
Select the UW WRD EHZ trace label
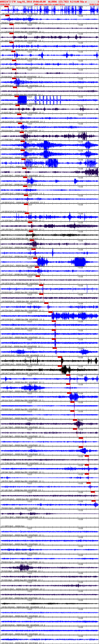pos(23,194)
